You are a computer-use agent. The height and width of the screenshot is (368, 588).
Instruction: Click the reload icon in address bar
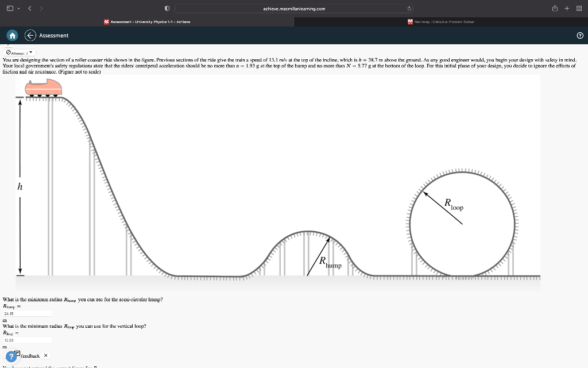pos(409,8)
